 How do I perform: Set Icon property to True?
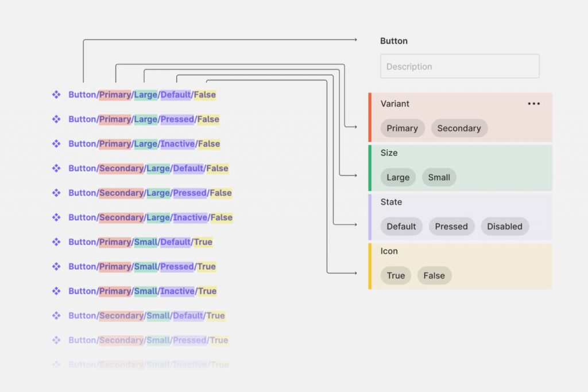click(396, 275)
